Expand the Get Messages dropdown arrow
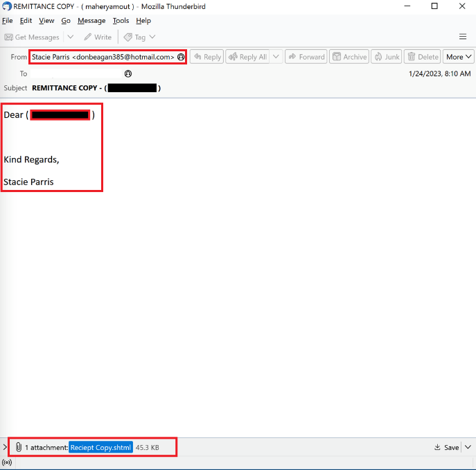Viewport: 476px width, 470px height. (x=70, y=37)
